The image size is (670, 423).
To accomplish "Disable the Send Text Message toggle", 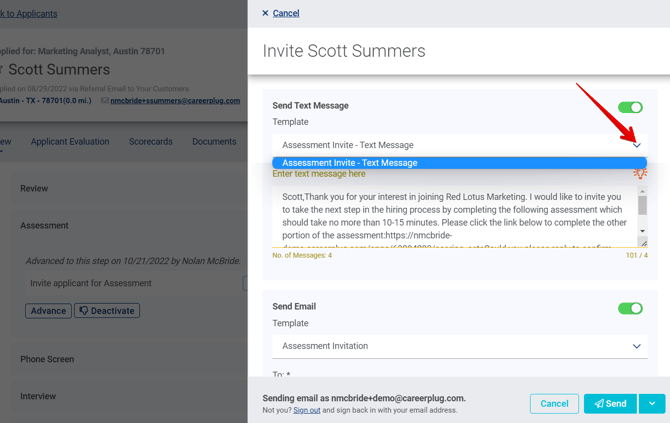I will (630, 107).
